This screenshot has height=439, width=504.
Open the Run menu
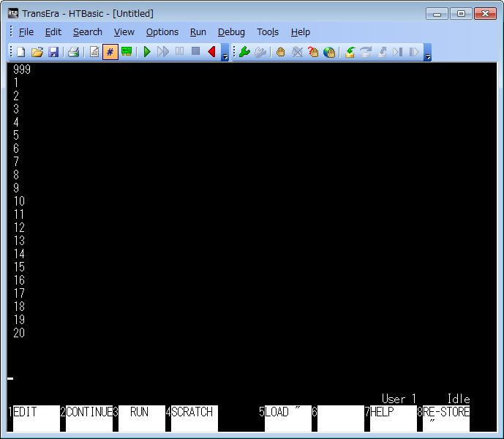coord(198,32)
